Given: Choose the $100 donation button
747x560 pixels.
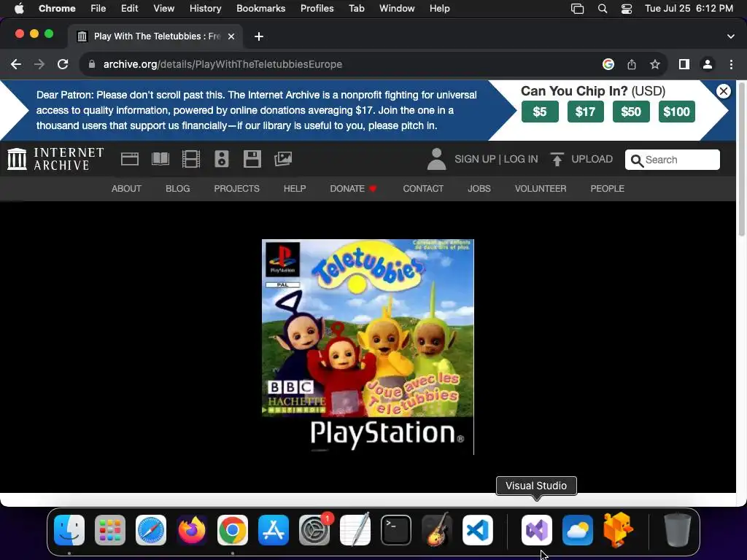Looking at the screenshot, I should pos(676,112).
